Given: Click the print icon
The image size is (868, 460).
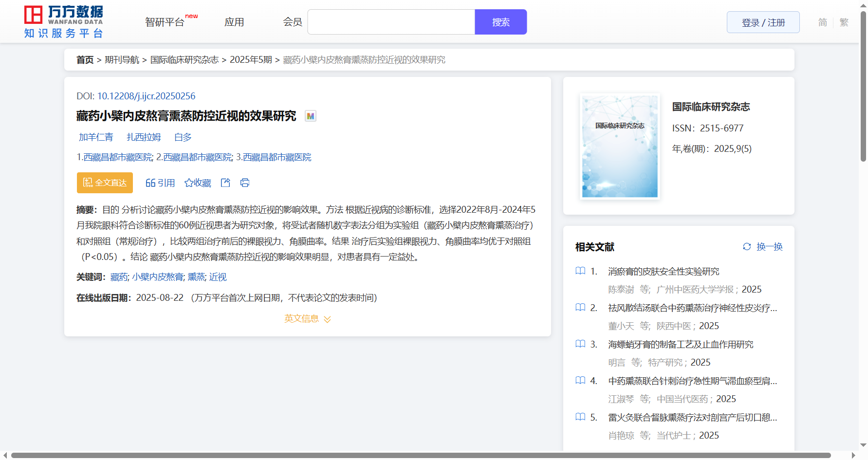Looking at the screenshot, I should 245,183.
